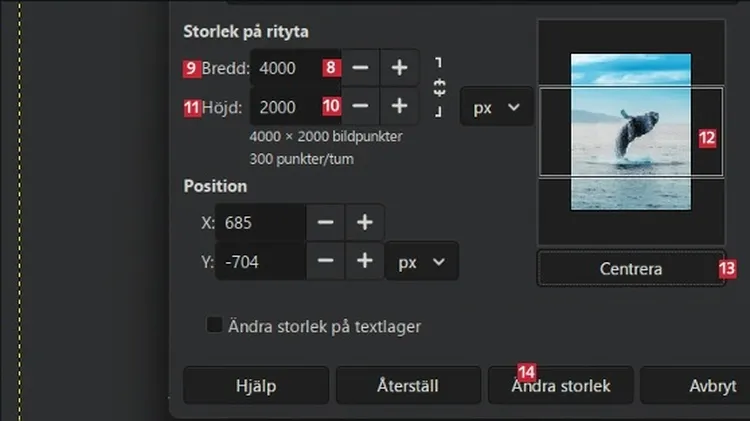Enable 'Ändra storlek på textlager' checkbox
The image size is (750, 421).
213,325
